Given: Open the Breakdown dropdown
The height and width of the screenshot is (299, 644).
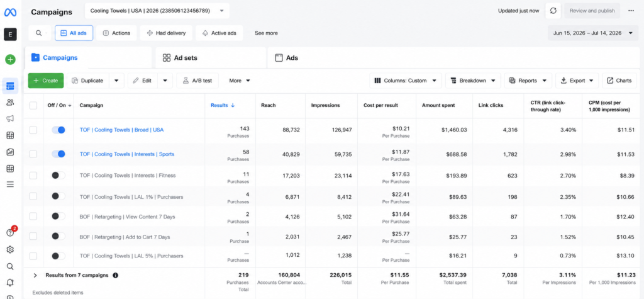Looking at the screenshot, I should tap(473, 81).
